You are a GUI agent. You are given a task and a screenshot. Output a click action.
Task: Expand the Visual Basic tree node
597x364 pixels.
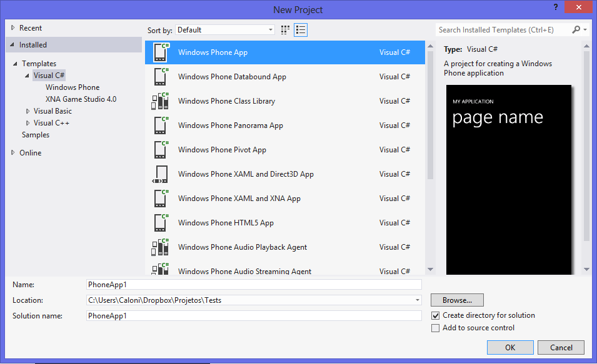tap(28, 111)
